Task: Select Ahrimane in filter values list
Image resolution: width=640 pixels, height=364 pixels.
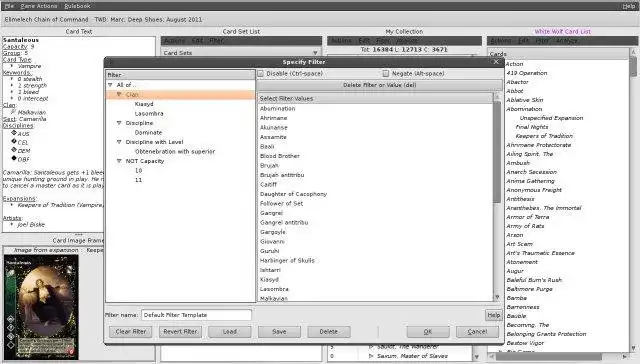Action: point(273,118)
